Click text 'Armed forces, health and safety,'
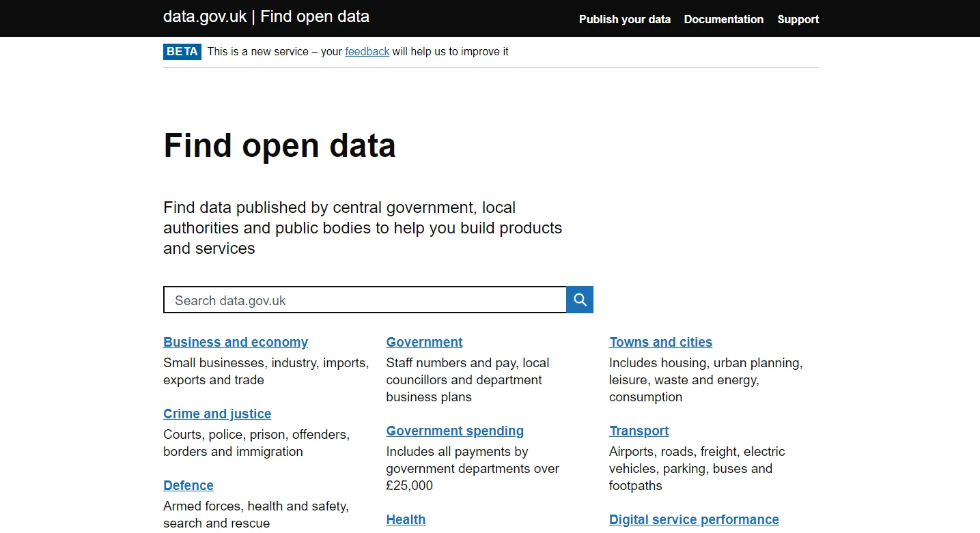 tap(256, 506)
